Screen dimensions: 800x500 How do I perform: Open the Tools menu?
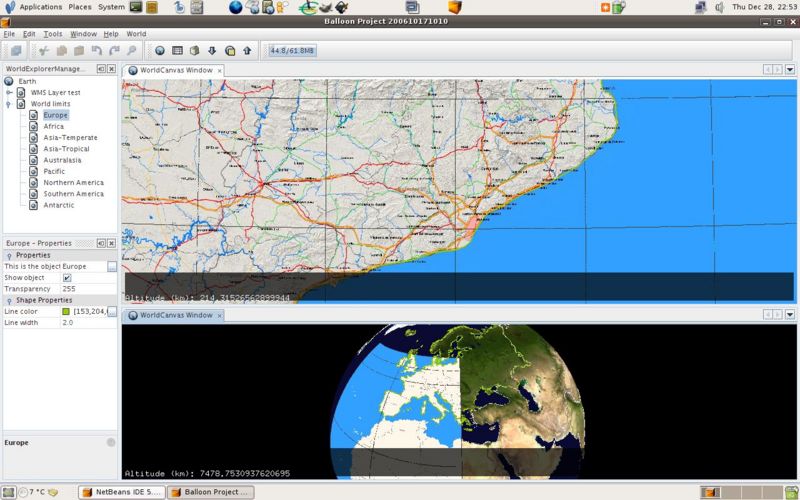(x=52, y=34)
